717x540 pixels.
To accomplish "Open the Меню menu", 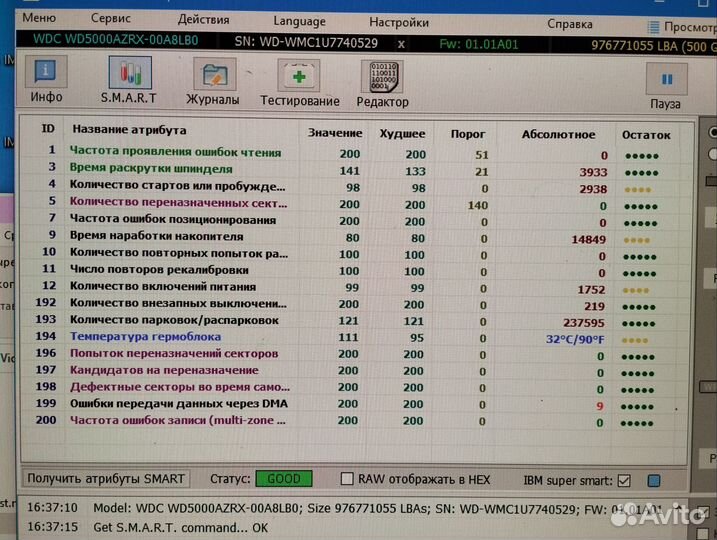I will [38, 19].
